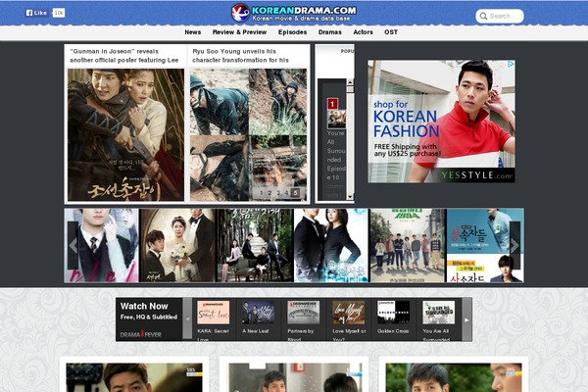Screen dimensions: 588x392
Task: Click the AdChoices icon on the YesStyle ad
Action: pyautogui.click(x=511, y=64)
